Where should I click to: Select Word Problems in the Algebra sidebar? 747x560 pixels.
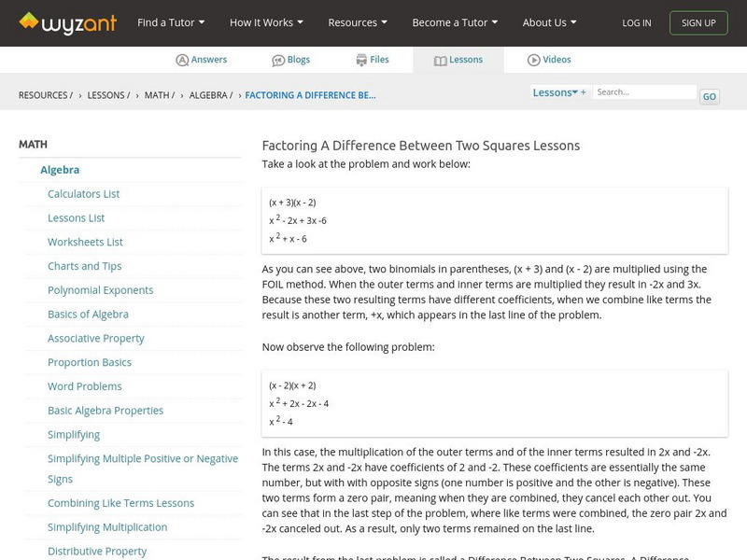85,386
